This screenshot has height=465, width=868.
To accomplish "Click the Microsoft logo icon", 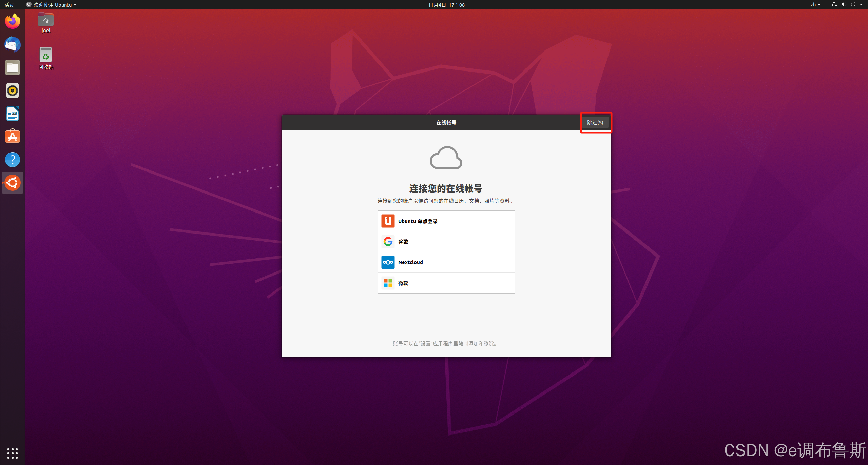I will click(388, 283).
